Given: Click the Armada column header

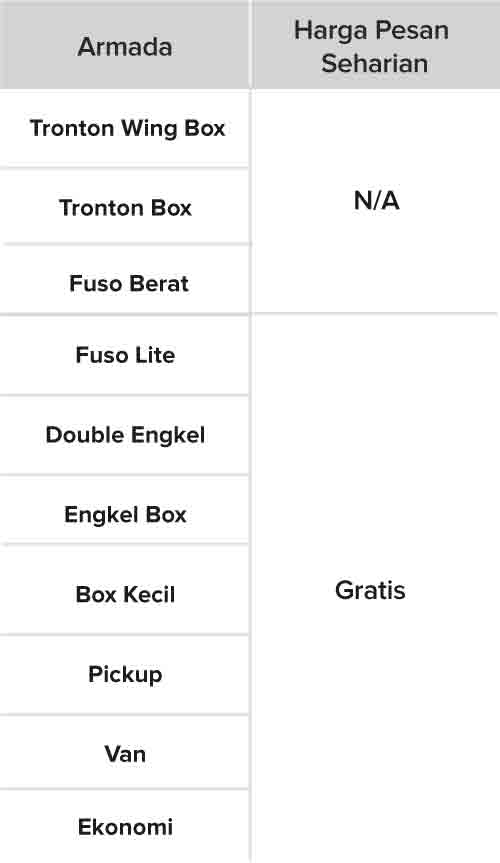Looking at the screenshot, I should click(124, 46).
